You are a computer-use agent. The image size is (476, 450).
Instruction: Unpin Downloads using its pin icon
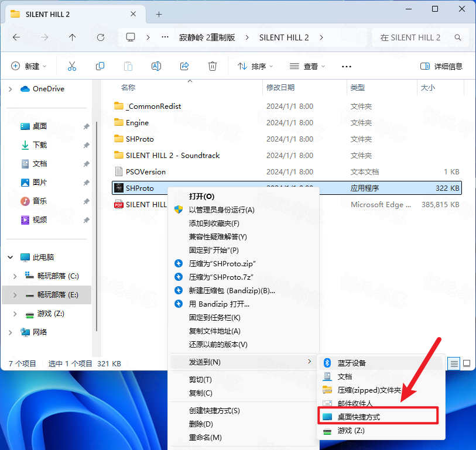tap(87, 145)
